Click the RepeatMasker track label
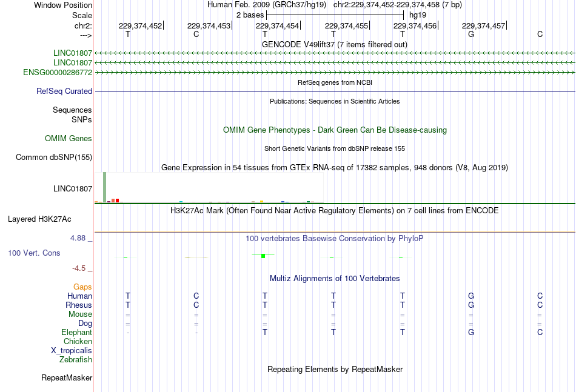 tap(67, 377)
